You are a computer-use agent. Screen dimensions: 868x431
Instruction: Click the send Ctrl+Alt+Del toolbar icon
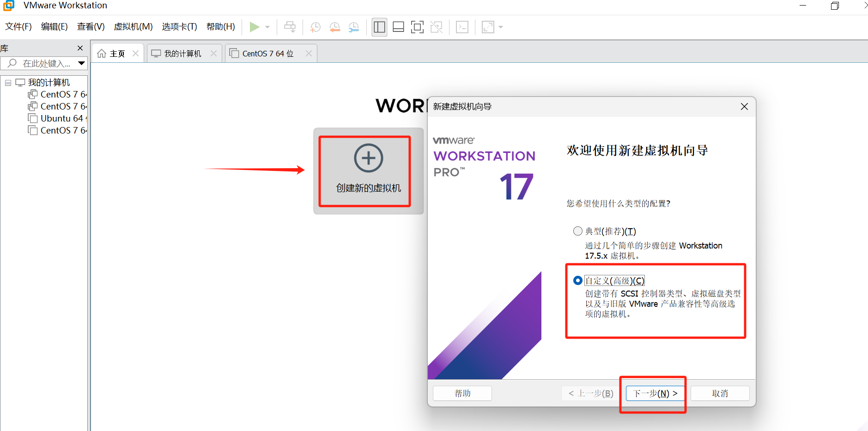[x=290, y=27]
